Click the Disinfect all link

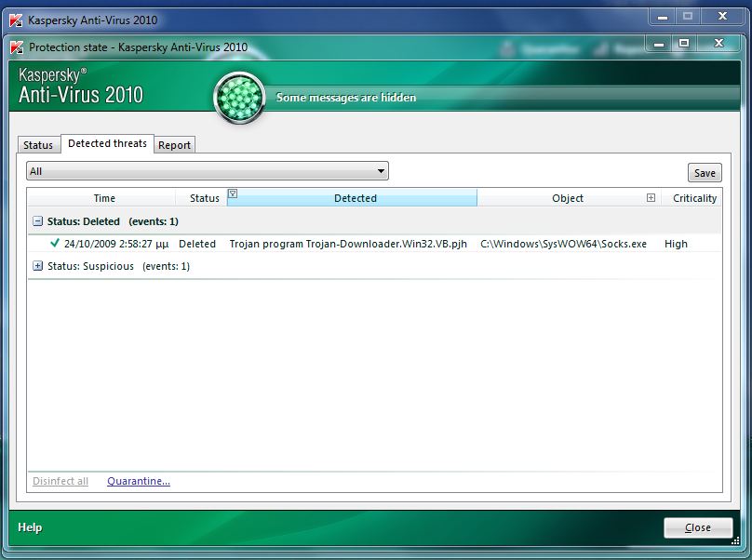60,481
